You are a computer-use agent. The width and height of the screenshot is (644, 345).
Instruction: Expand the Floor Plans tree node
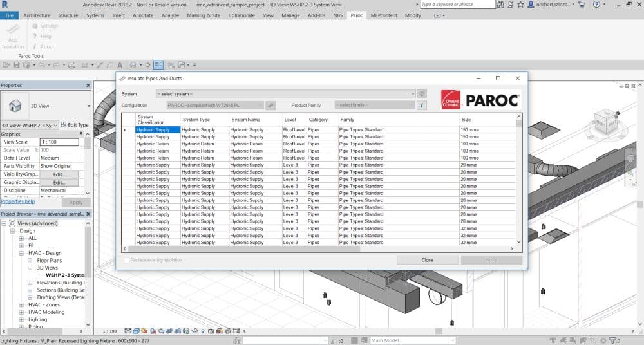coord(30,261)
